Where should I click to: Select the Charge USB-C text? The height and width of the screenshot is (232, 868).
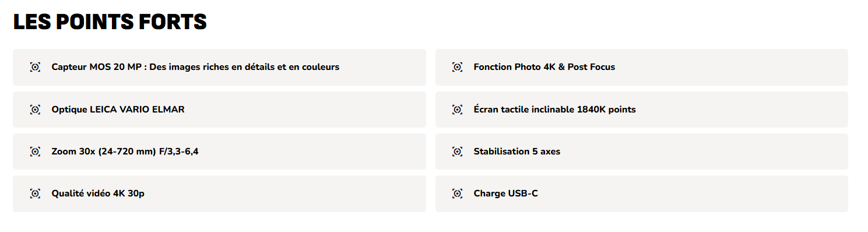[x=505, y=194]
